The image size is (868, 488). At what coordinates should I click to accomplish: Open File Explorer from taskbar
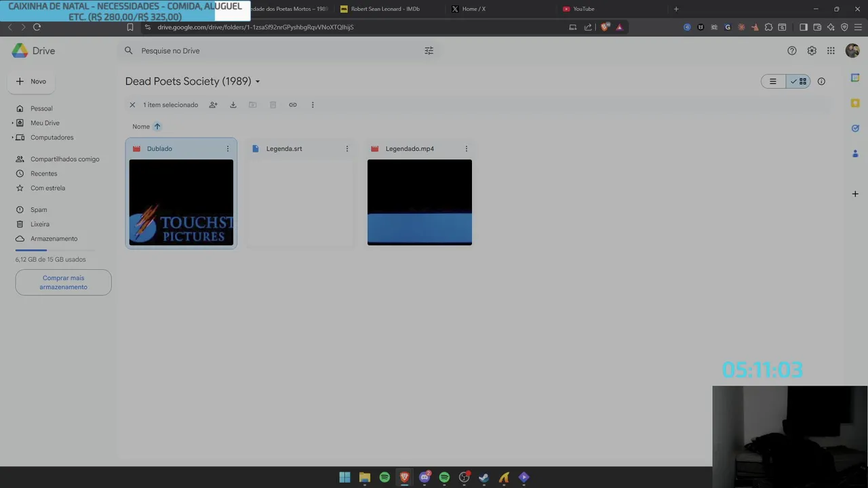(365, 477)
